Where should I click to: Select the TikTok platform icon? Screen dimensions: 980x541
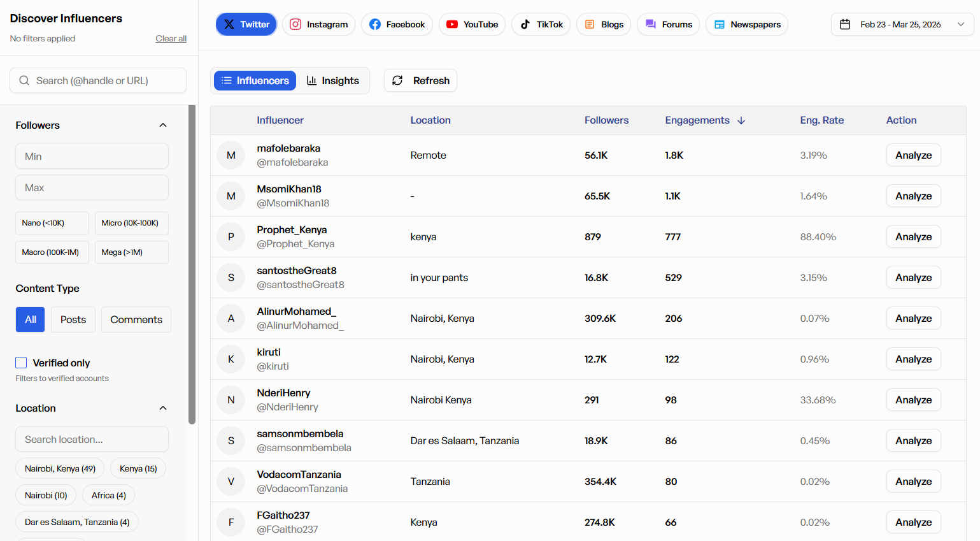click(x=525, y=24)
